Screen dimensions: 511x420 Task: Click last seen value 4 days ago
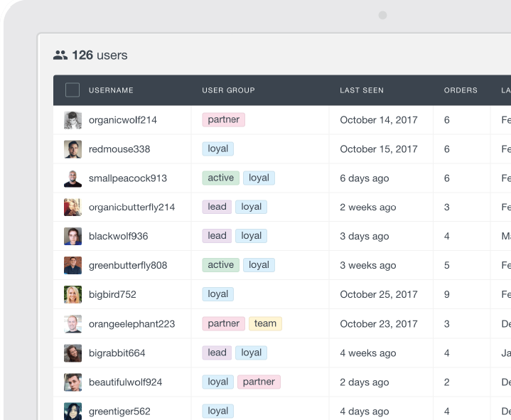coord(365,411)
